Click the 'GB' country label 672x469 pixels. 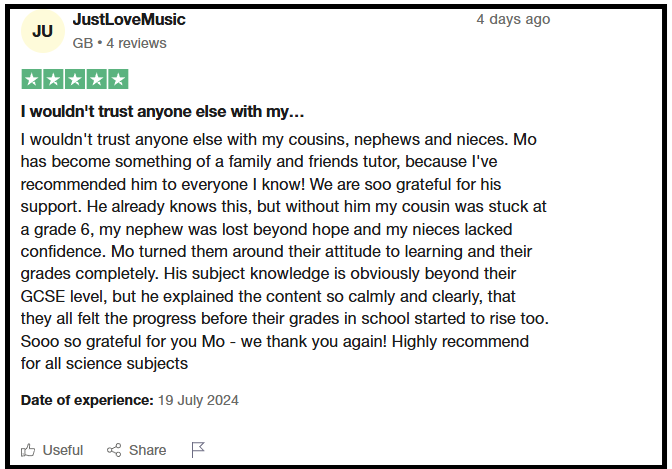tap(83, 43)
